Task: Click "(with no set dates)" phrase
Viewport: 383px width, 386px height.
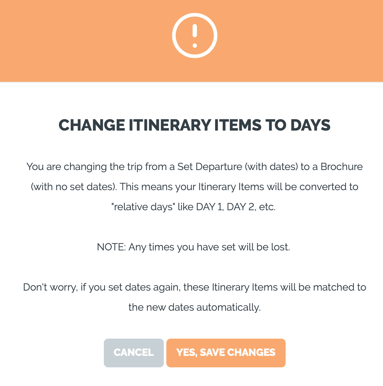Action: coord(74,187)
